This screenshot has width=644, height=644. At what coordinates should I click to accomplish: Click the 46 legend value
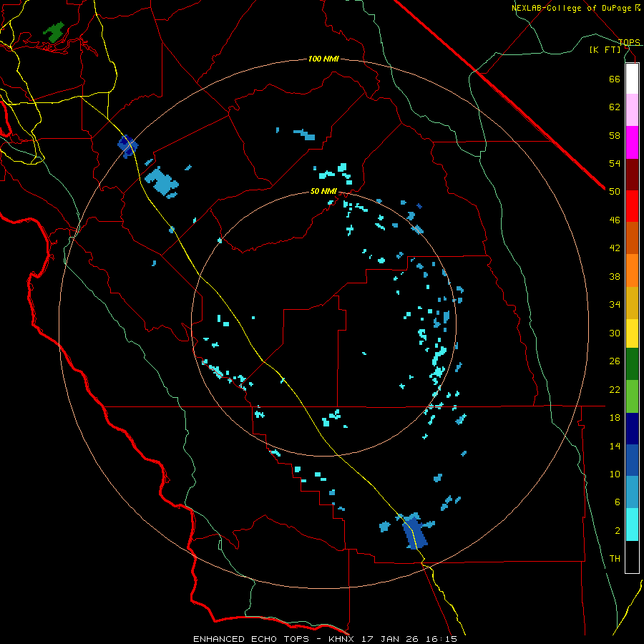pos(615,220)
